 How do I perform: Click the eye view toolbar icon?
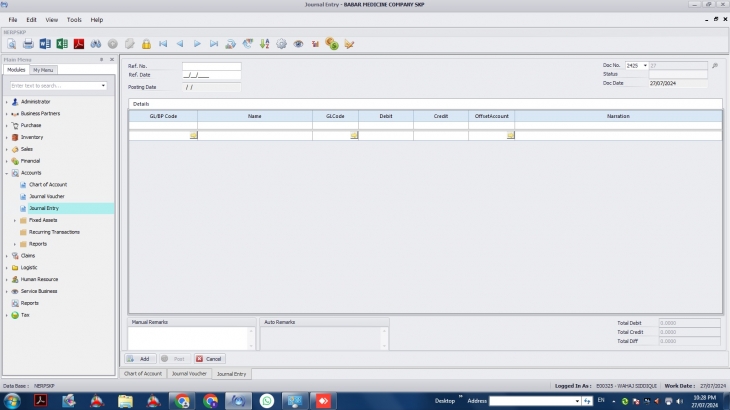[298, 44]
